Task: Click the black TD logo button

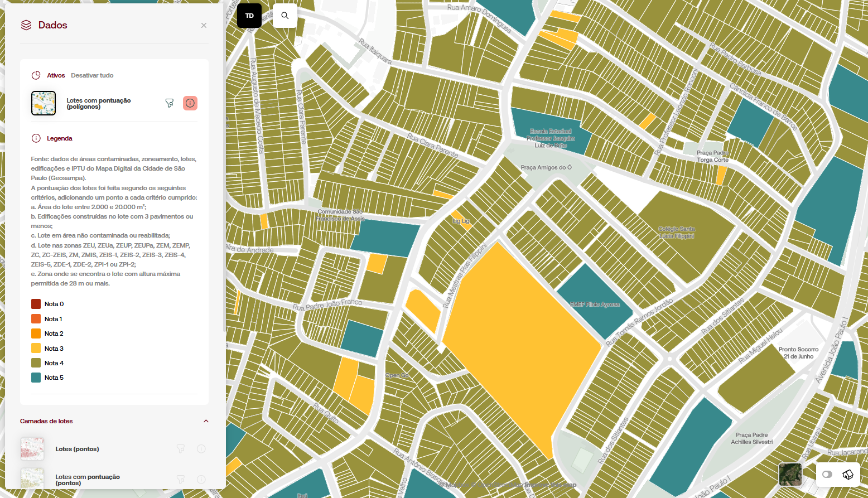Action: (x=249, y=16)
